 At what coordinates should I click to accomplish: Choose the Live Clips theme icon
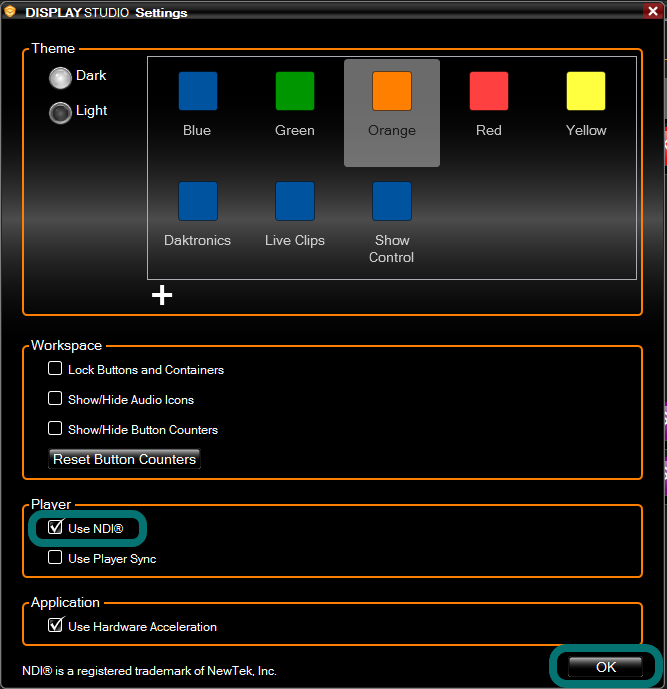[x=295, y=201]
